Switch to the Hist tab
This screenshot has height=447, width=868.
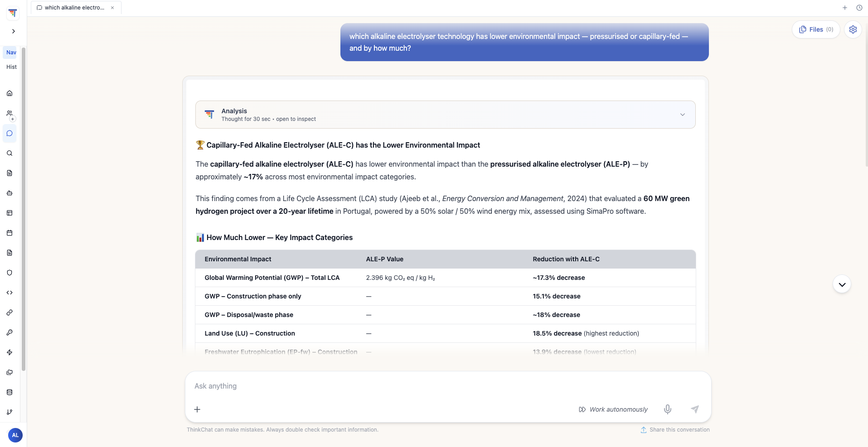coord(11,67)
